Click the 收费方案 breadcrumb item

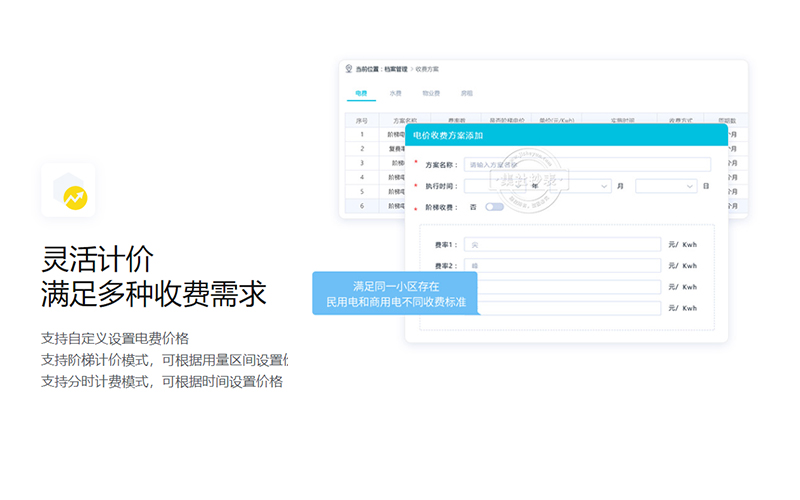(x=427, y=69)
